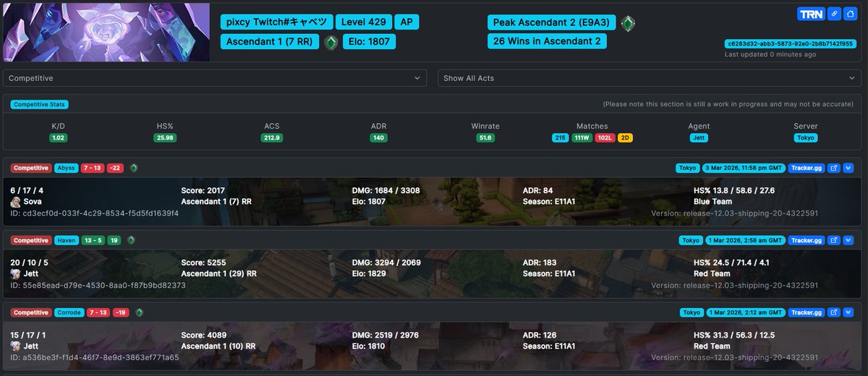Click the Ascendant 1 (7 RR) badge
Viewport: 868px width, 376px height.
pyautogui.click(x=270, y=41)
